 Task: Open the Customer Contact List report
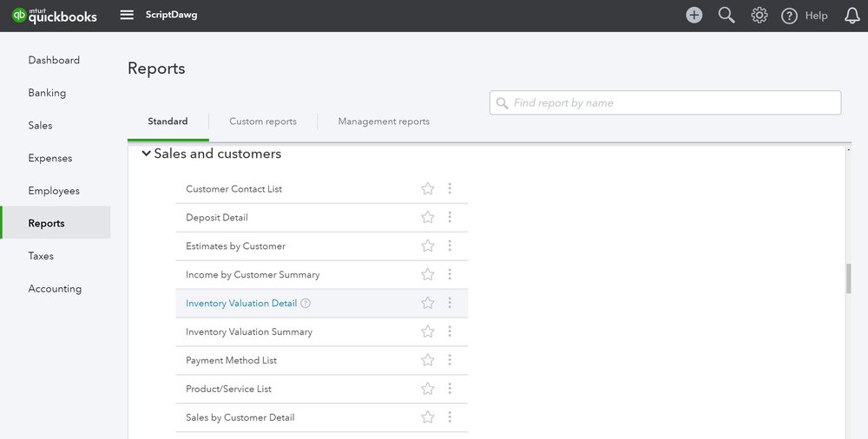point(233,189)
